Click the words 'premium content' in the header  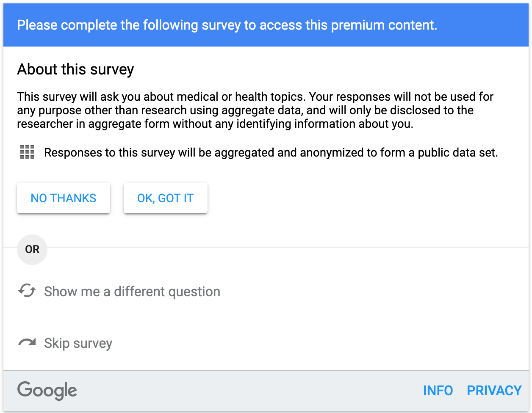(384, 25)
